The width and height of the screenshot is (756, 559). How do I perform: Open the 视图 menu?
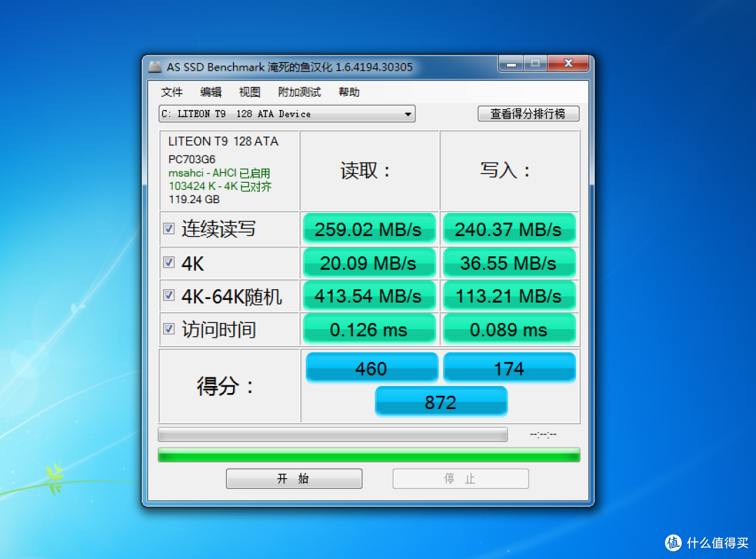tap(249, 92)
